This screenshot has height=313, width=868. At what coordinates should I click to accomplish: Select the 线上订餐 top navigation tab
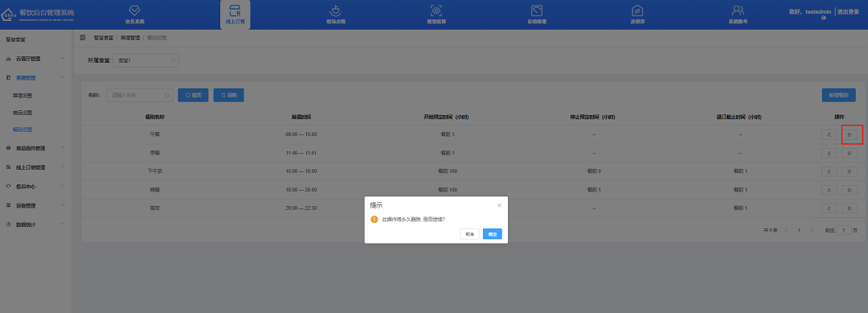click(x=235, y=15)
